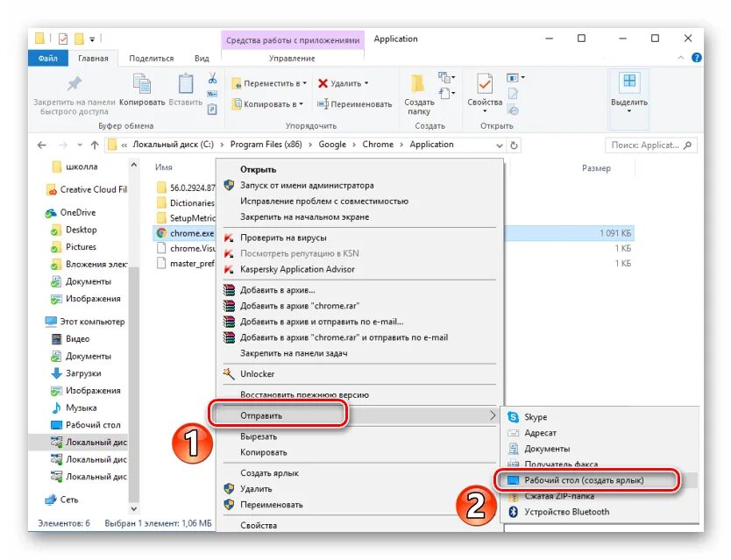Click navigation pane scrollbar up arrow
731x560 pixels.
134,165
